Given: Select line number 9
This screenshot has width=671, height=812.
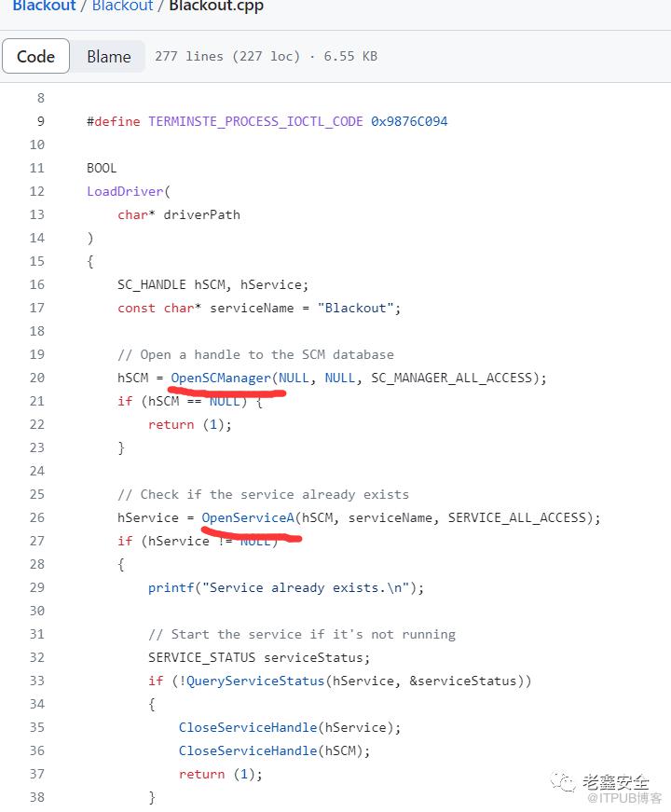Looking at the screenshot, I should (x=40, y=121).
